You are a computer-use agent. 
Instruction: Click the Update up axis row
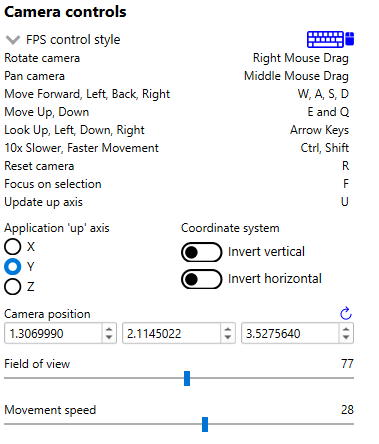(177, 202)
